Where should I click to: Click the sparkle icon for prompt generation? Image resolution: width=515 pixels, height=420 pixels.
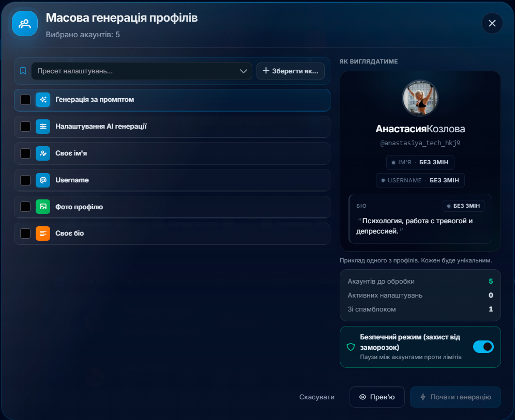[43, 99]
